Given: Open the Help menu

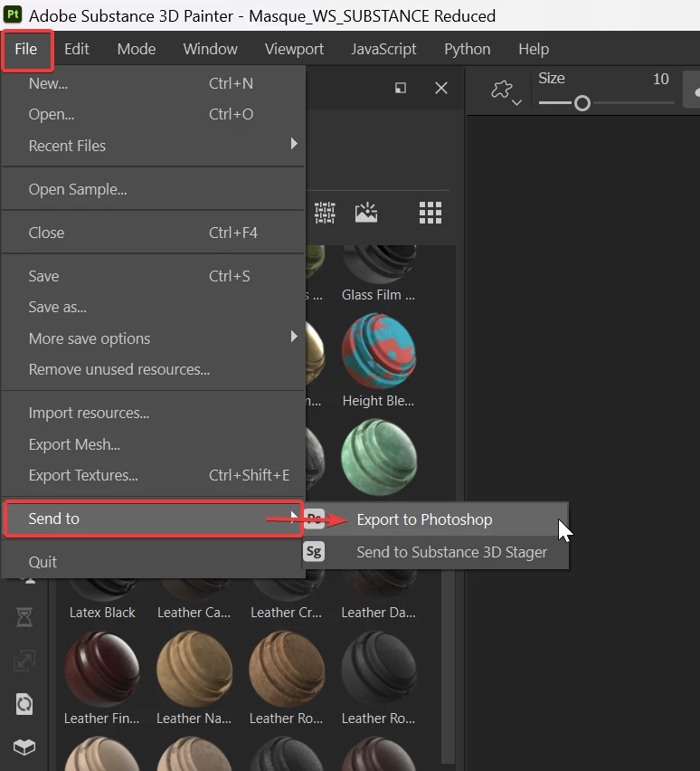Looking at the screenshot, I should pos(534,49).
